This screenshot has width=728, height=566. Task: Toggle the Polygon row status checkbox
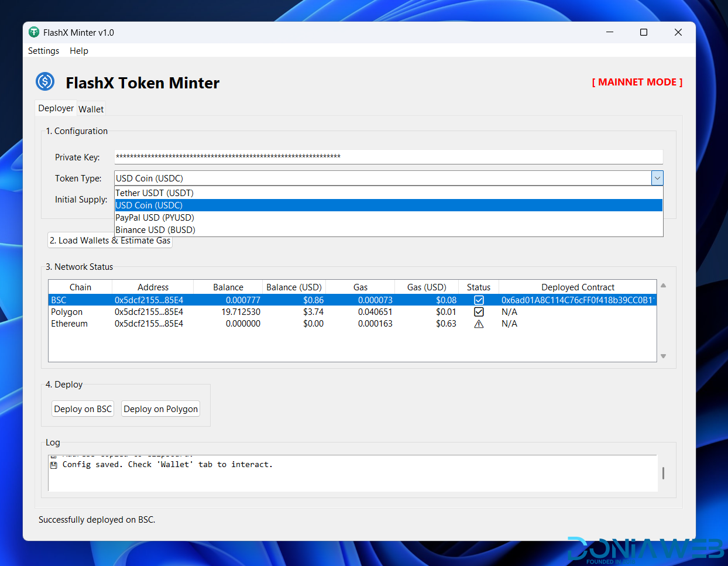(x=479, y=312)
